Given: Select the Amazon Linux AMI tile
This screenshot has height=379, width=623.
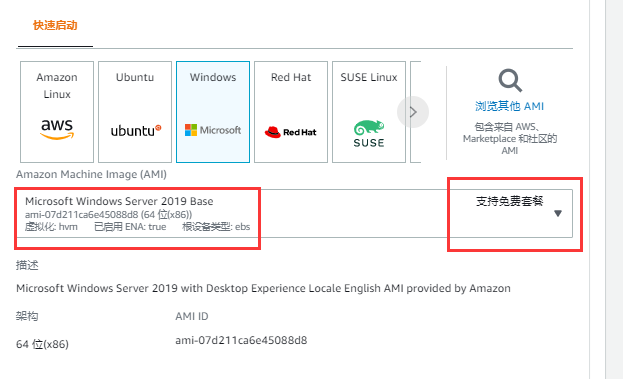Looking at the screenshot, I should 57,112.
